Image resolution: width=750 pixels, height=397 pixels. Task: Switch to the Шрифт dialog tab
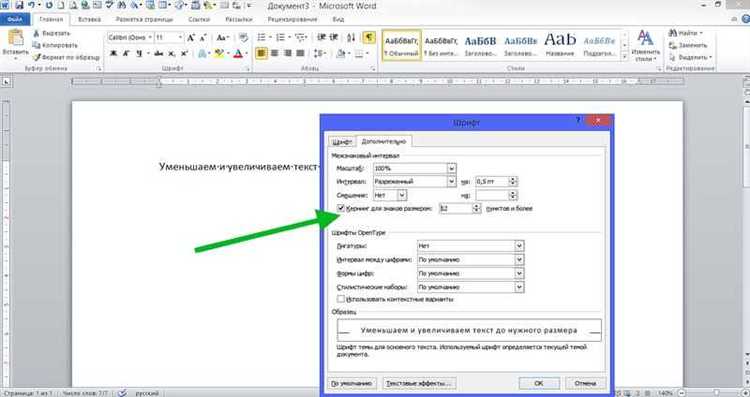(x=342, y=142)
